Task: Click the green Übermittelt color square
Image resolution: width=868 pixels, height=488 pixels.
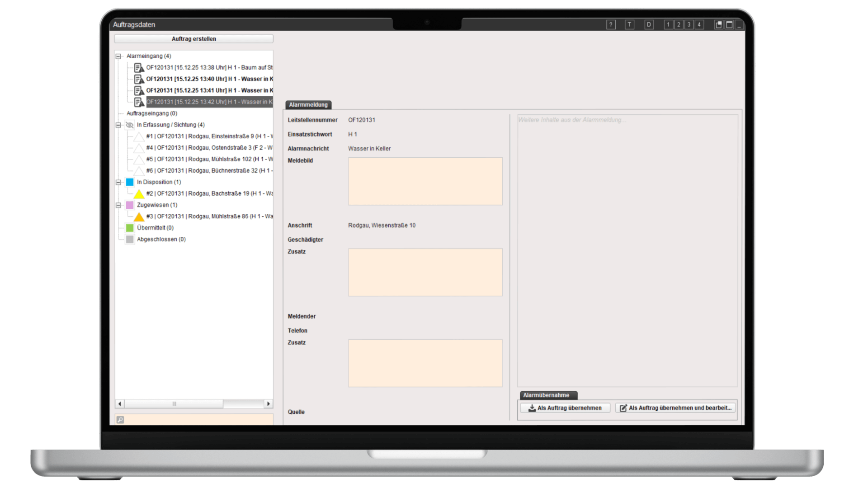Action: pyautogui.click(x=130, y=228)
